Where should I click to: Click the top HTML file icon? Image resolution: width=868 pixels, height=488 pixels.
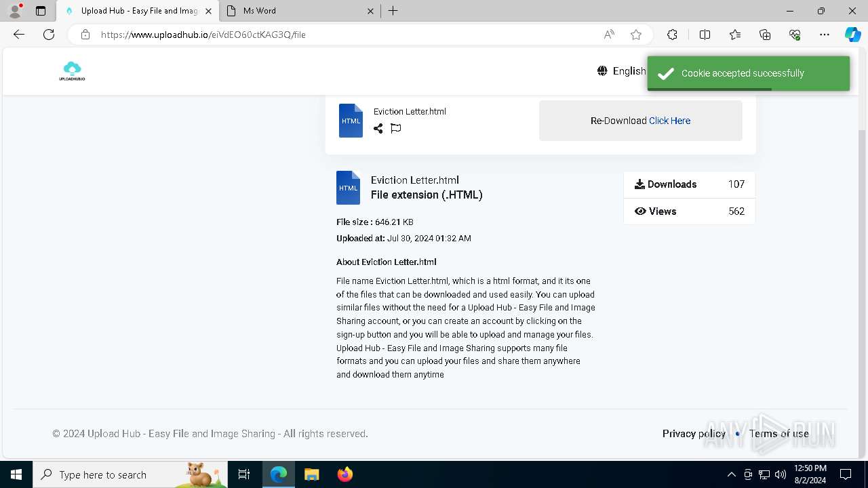tap(351, 121)
